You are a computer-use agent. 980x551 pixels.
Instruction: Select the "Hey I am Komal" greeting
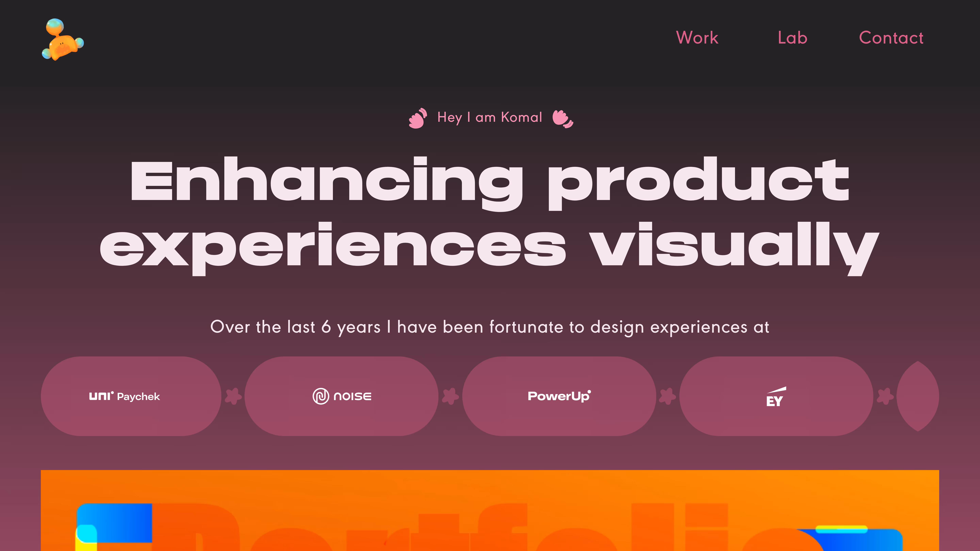[x=490, y=118]
